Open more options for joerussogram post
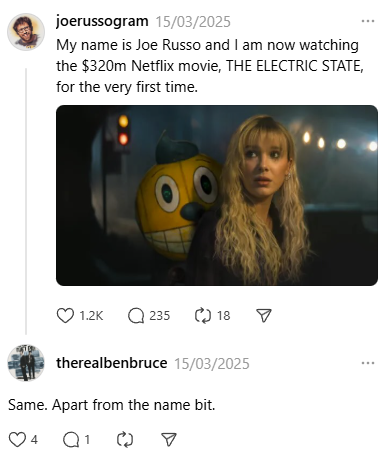383x456 pixels. (368, 21)
